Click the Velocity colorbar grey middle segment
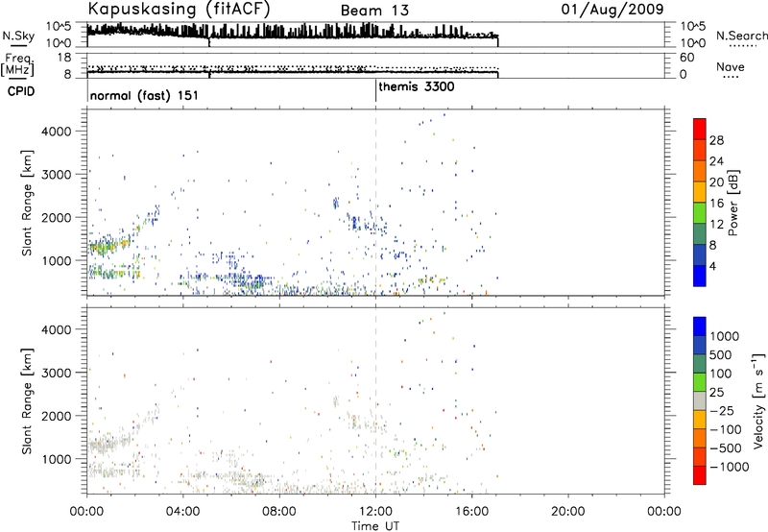The width and height of the screenshot is (768, 532). [700, 401]
